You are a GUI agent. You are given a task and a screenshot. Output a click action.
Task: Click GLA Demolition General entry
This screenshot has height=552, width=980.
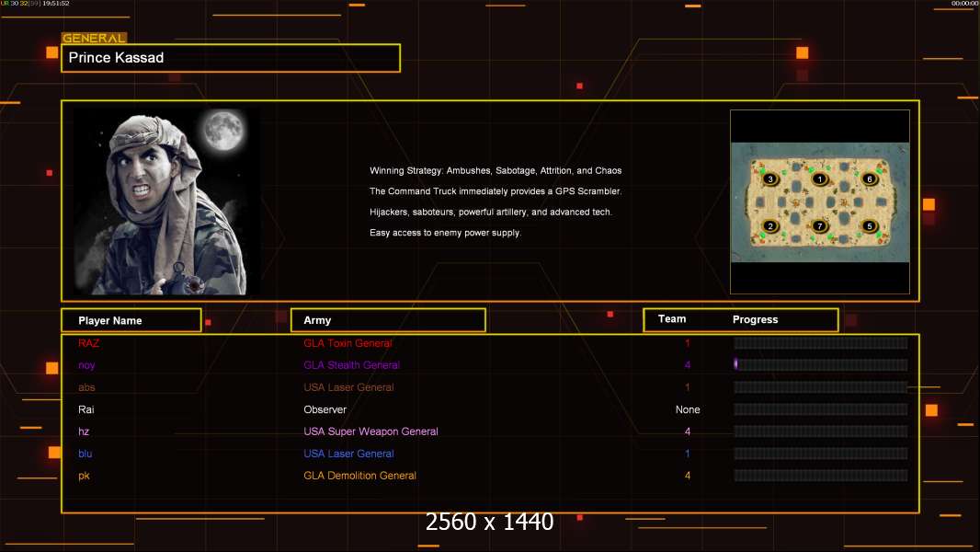coord(359,476)
